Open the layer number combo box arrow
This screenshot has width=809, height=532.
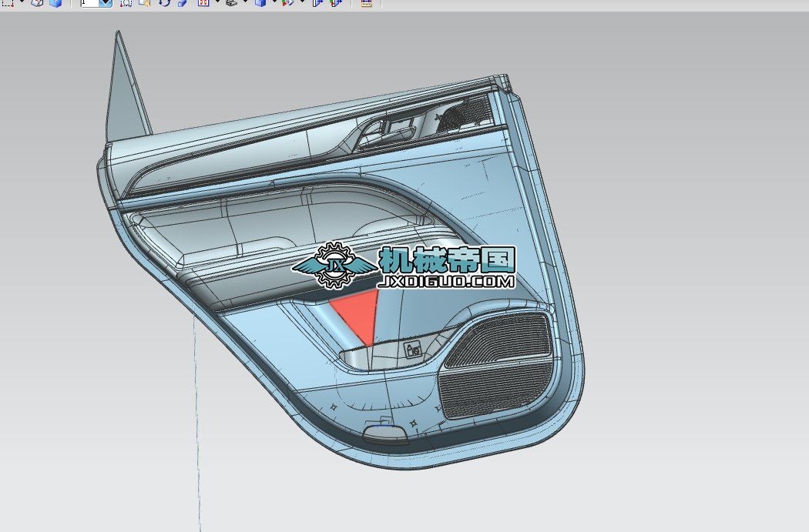[106, 2]
